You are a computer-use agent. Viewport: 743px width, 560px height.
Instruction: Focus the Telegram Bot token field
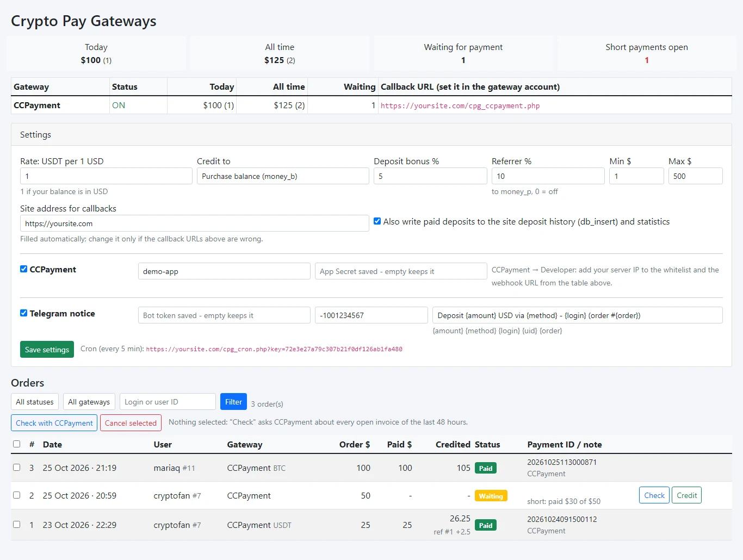224,315
